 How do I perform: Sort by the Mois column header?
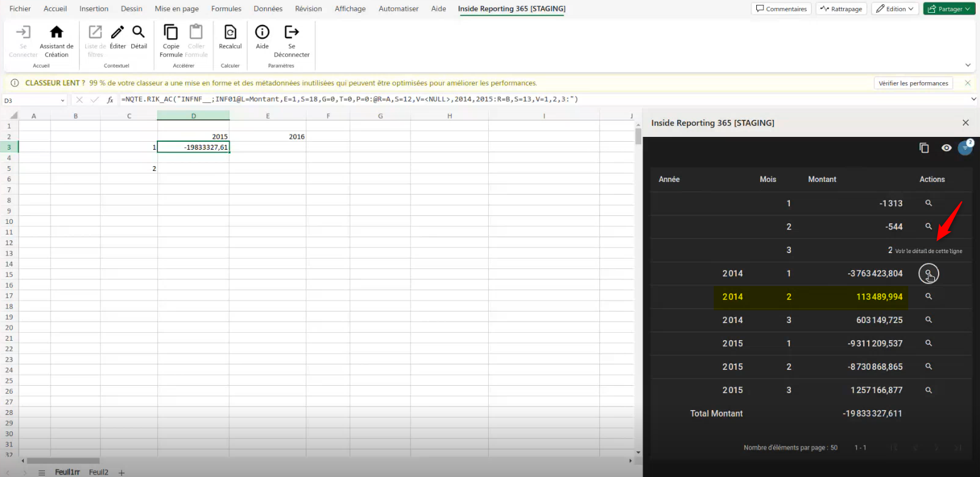pyautogui.click(x=768, y=179)
